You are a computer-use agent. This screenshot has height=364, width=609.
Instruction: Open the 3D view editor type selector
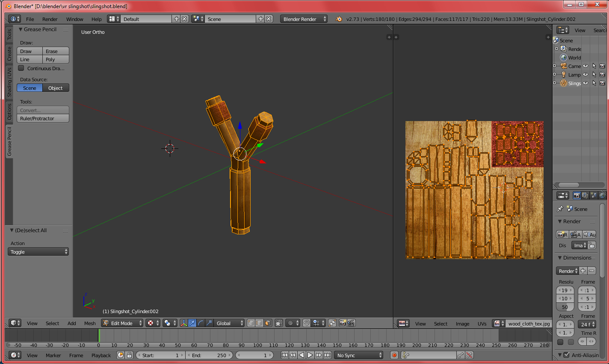(x=15, y=323)
